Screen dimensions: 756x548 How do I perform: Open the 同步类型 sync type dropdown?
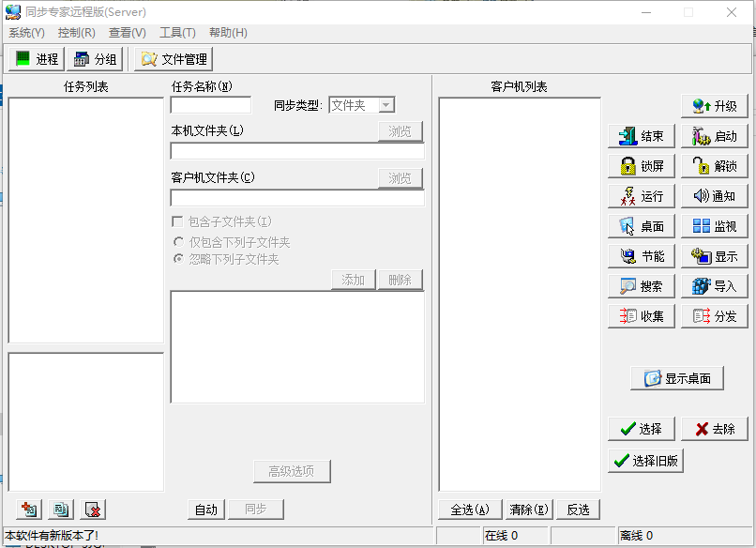click(x=384, y=105)
